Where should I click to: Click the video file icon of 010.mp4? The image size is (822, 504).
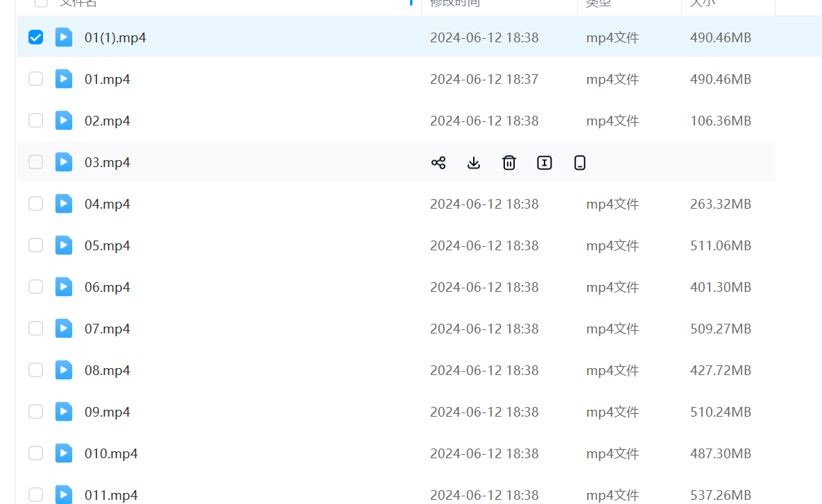pyautogui.click(x=64, y=453)
